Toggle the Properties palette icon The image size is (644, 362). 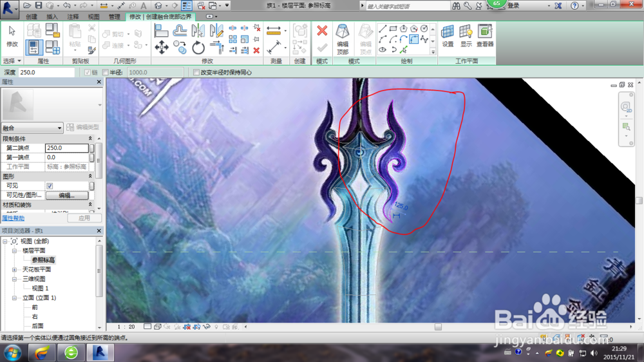click(x=33, y=47)
